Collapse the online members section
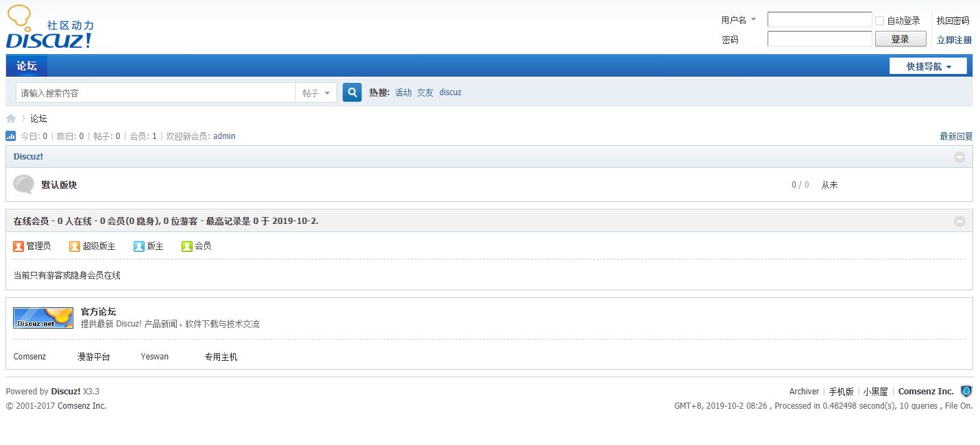Screen dimensions: 980x445 pos(959,221)
